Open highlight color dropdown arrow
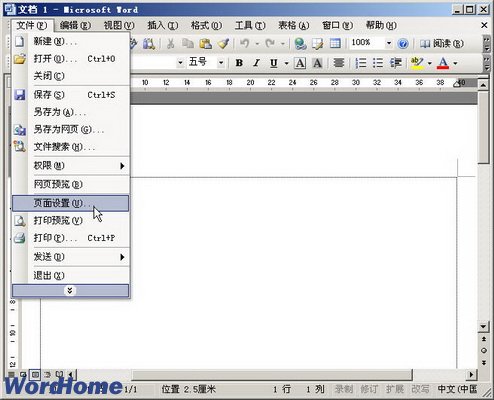This screenshot has height=400, width=494. (x=430, y=63)
